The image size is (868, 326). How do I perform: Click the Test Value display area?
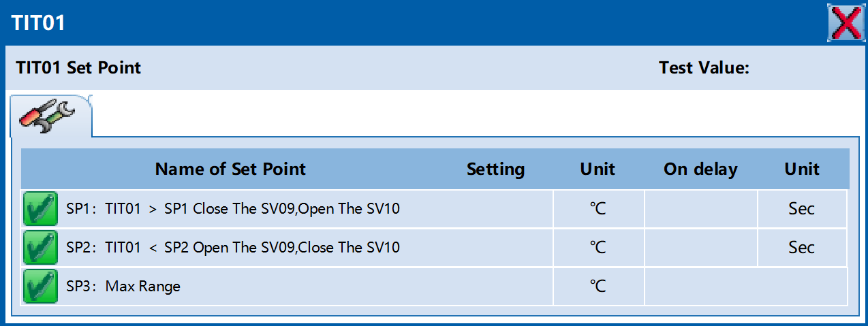[x=804, y=68]
